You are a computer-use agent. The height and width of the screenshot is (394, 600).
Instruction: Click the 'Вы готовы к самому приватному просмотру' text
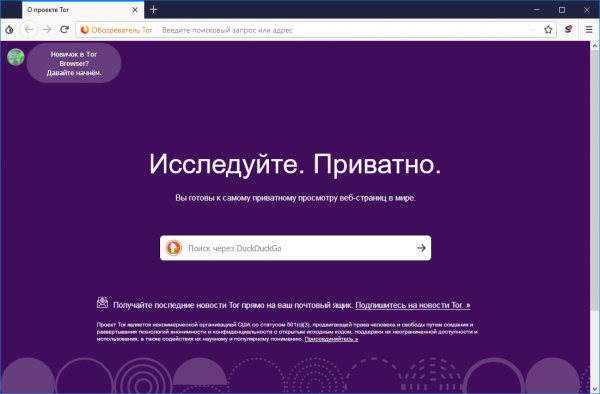coord(295,198)
